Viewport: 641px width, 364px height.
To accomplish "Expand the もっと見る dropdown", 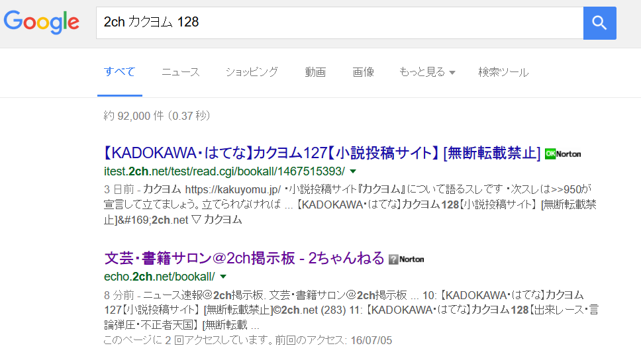I will click(x=427, y=72).
